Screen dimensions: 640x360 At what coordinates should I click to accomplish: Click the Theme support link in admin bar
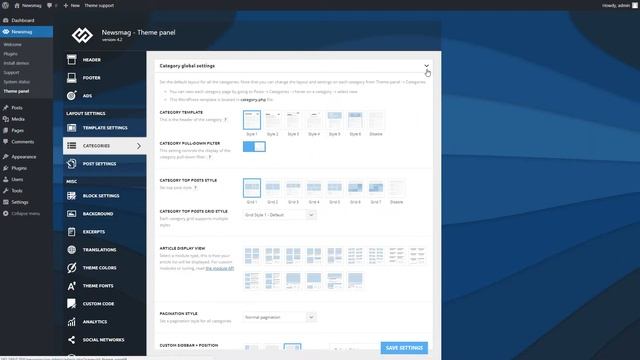99,5
